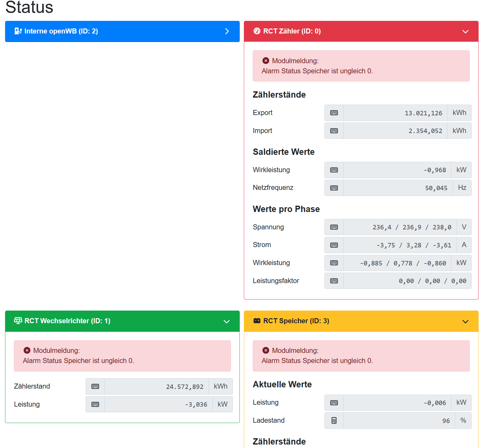This screenshot has width=489, height=448.
Task: Click the keyboard icon in the Spannung row
Action: coord(334,227)
